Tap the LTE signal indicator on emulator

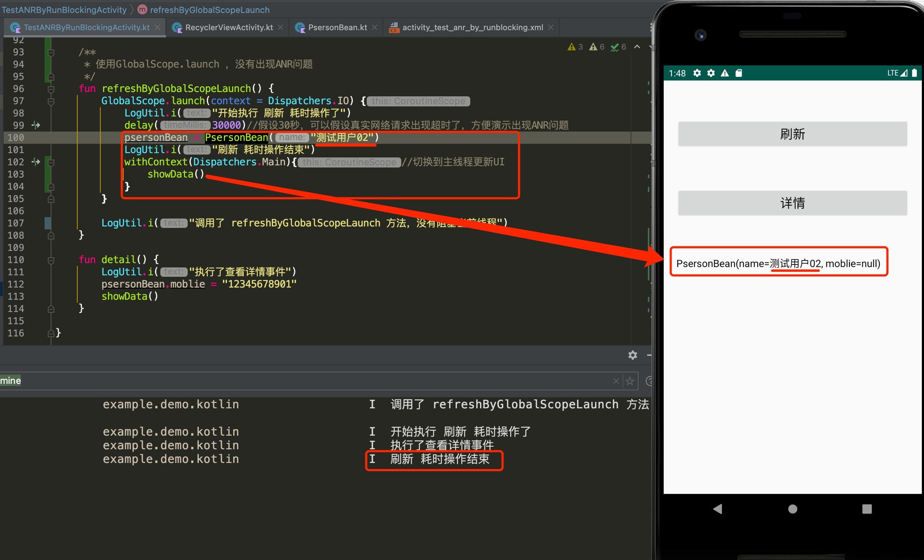click(897, 73)
